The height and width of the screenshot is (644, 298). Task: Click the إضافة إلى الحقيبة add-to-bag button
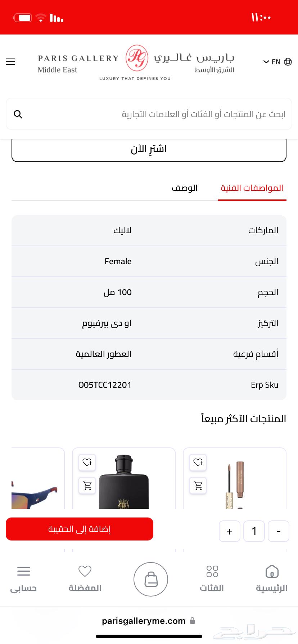click(79, 529)
